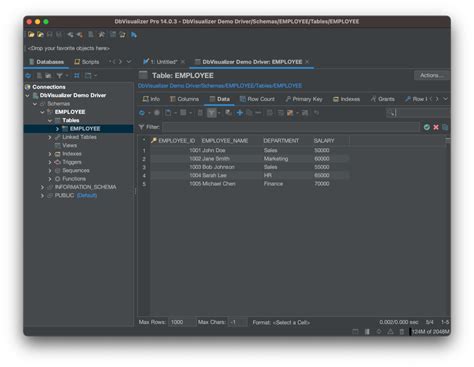Open the Columns tab
The width and height of the screenshot is (474, 367).
[184, 99]
